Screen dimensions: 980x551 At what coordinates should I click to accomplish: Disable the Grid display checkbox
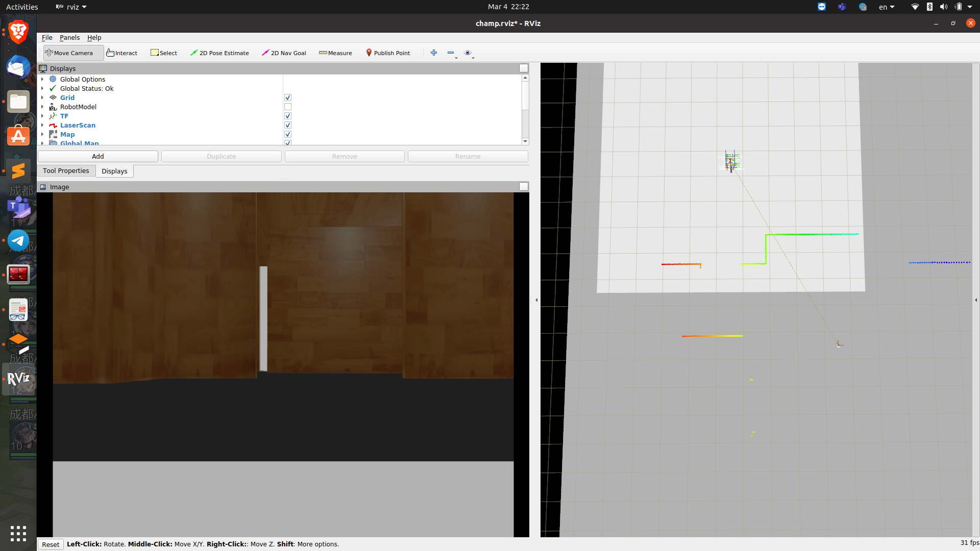[x=288, y=97]
